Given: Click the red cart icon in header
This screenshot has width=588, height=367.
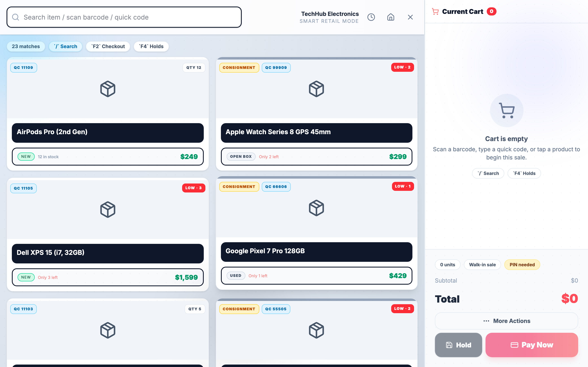Looking at the screenshot, I should (x=435, y=11).
